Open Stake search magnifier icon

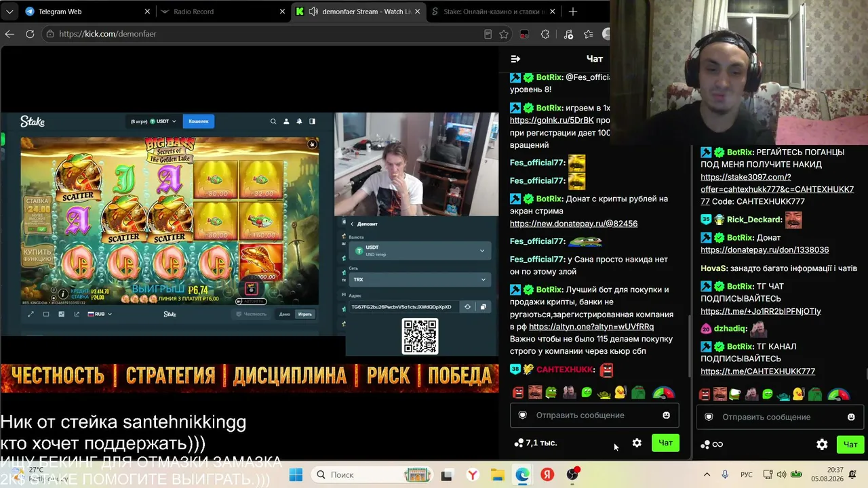point(273,121)
